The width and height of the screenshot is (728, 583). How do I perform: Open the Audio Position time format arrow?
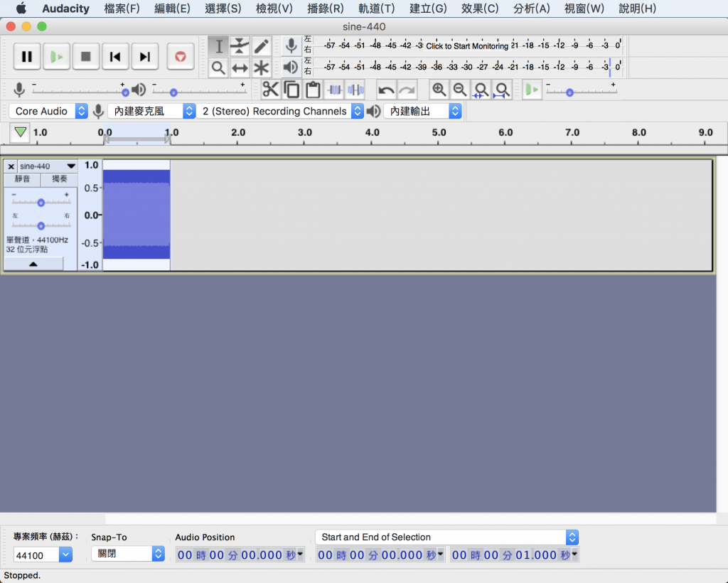point(301,554)
